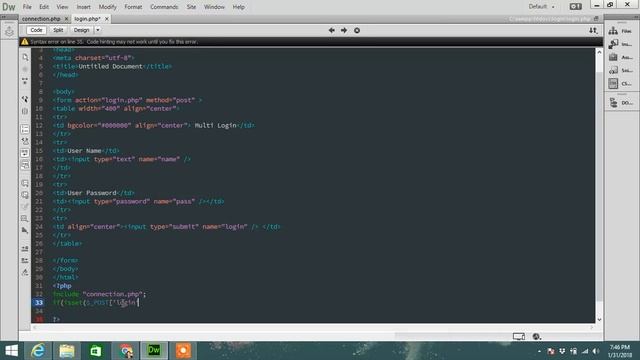Click the scroll down arrow of code view
Image resolution: width=640 pixels, height=360 pixels.
pos(599,319)
